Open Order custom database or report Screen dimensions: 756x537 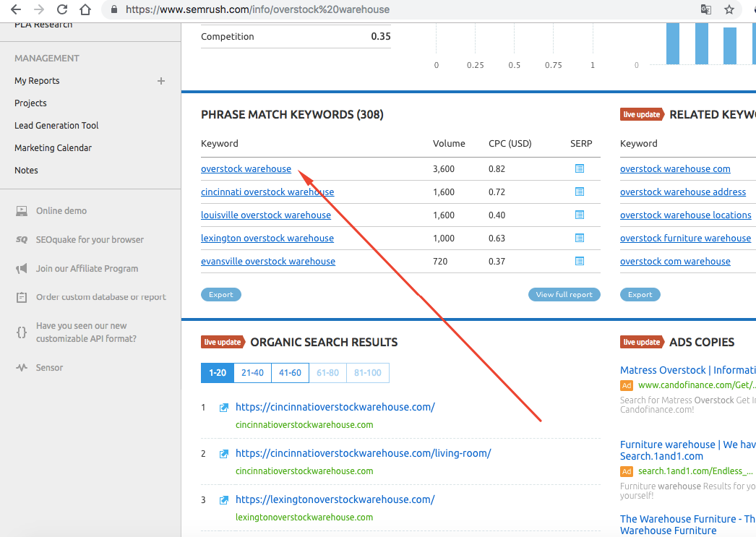point(100,297)
